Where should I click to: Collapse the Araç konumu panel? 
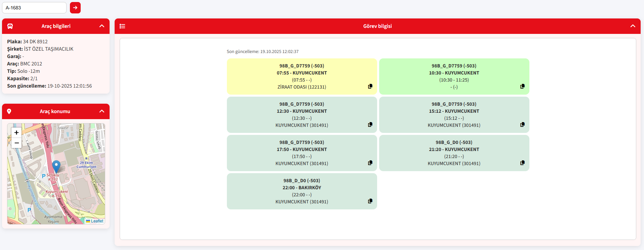(102, 111)
